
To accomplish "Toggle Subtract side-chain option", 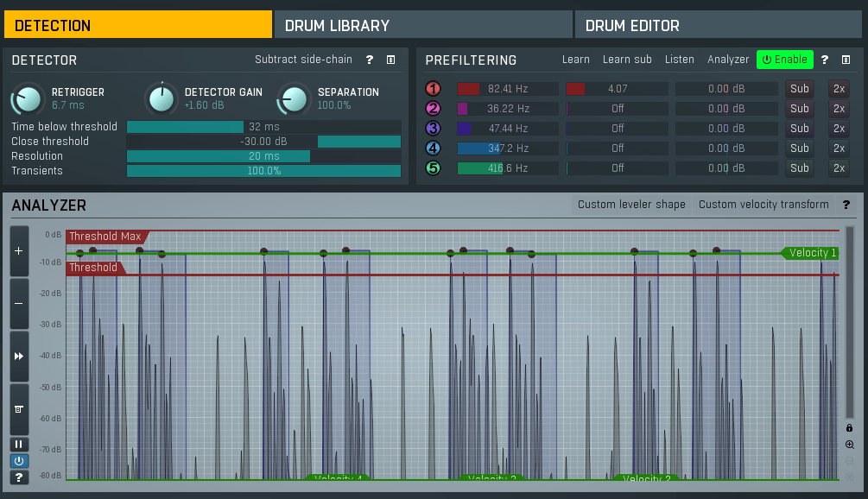I will 303,60.
